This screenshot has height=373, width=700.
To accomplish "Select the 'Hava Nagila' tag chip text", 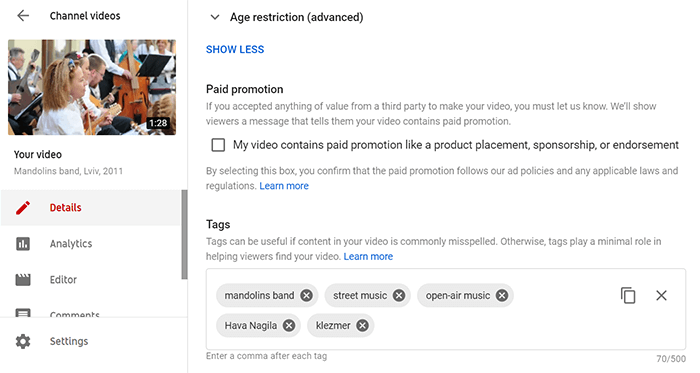I will coord(250,326).
